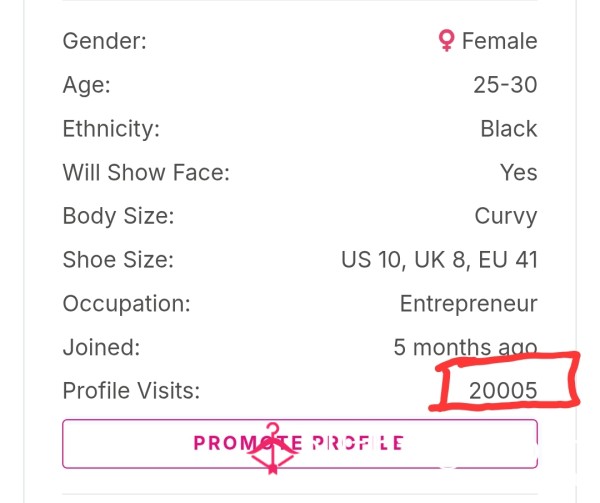600x503 pixels.
Task: Click the Will Show Face label
Action: 146,172
